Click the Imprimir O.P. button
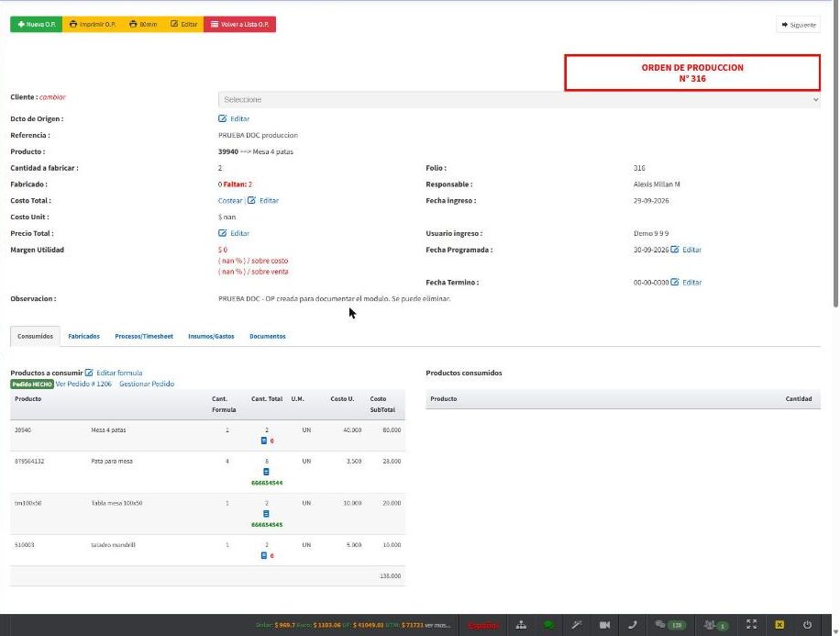This screenshot has width=840, height=636. [x=93, y=24]
